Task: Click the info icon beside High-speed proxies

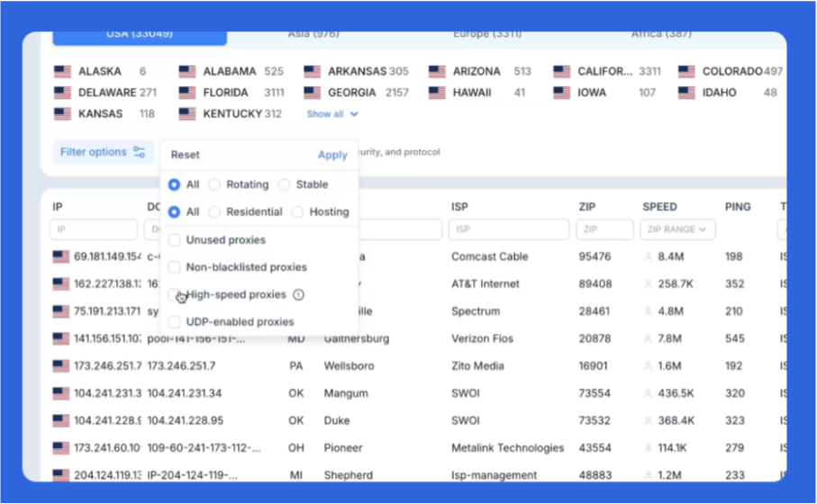Action: (298, 294)
